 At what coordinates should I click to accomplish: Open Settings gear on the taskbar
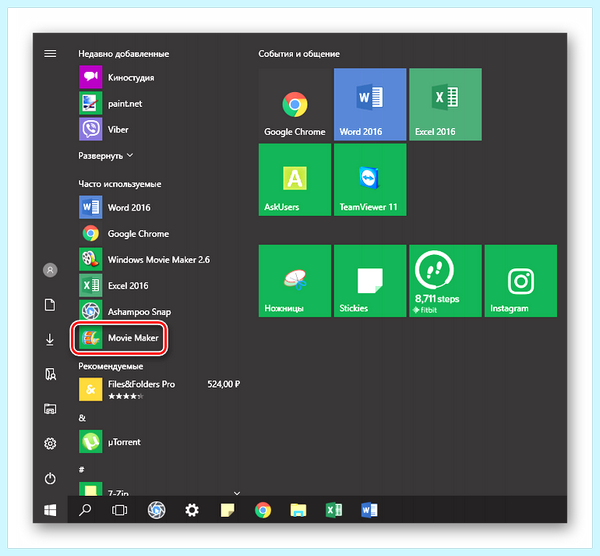192,510
